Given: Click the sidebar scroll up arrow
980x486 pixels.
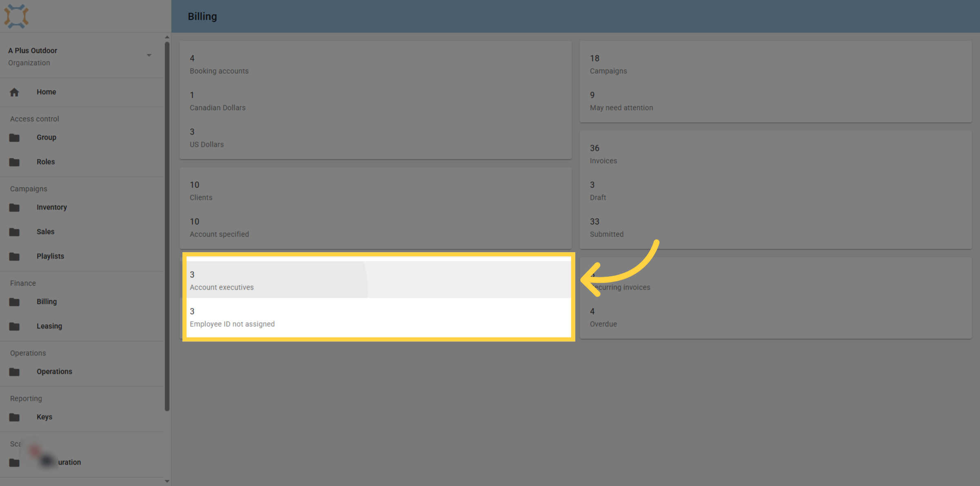Looking at the screenshot, I should point(167,37).
